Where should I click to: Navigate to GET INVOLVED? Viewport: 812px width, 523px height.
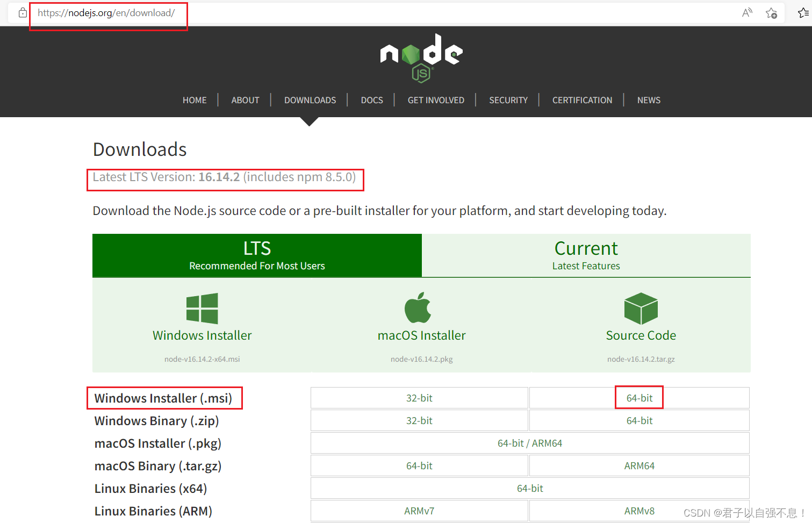click(436, 100)
